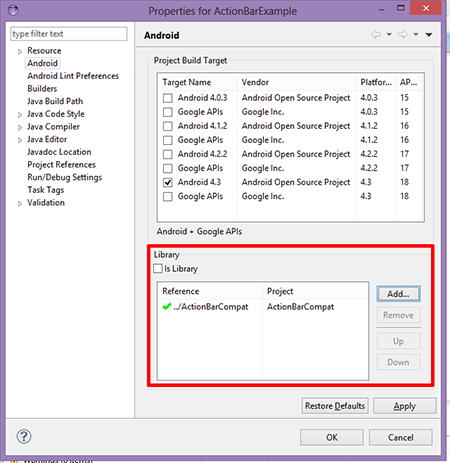
Task: Open Android Lint Preferences page
Action: 73,76
